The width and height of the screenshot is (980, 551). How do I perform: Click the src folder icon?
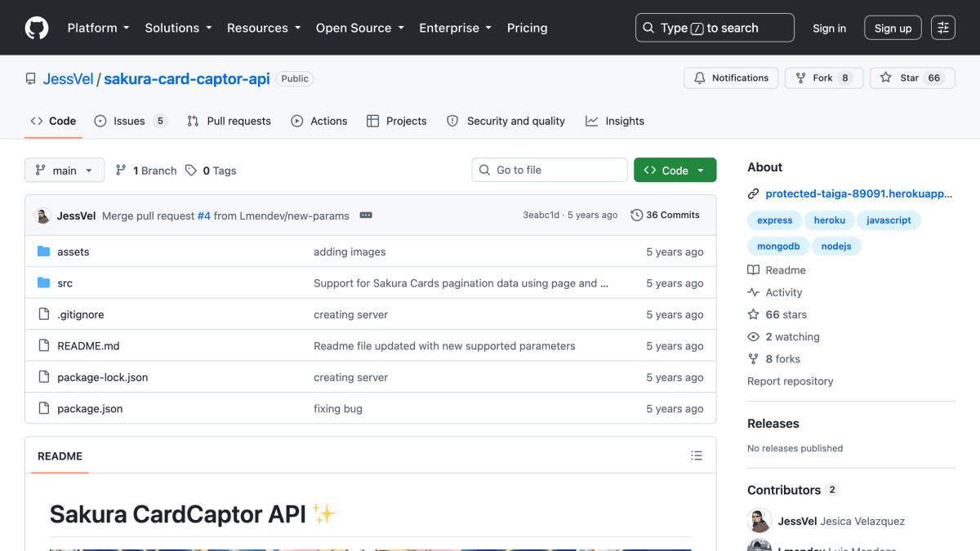pyautogui.click(x=44, y=283)
